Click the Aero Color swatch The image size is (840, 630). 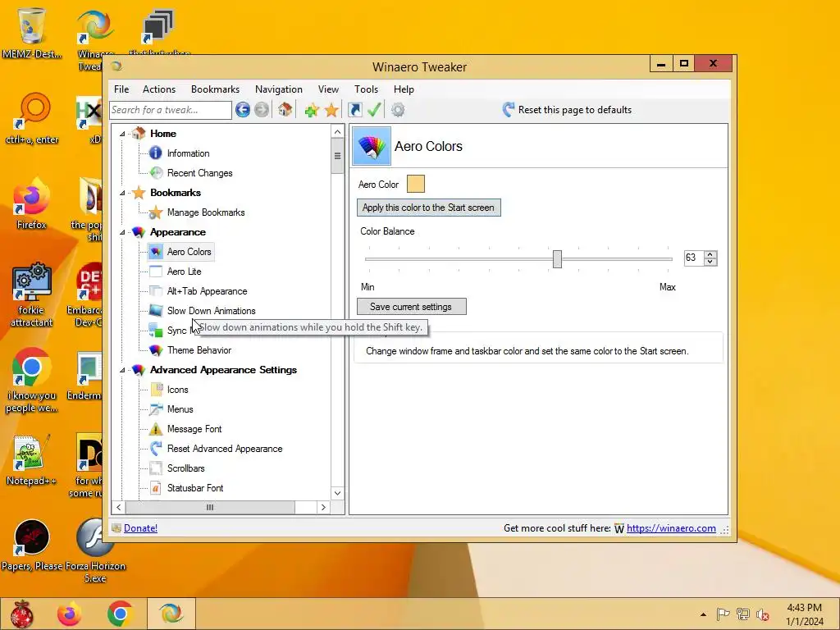coord(416,184)
